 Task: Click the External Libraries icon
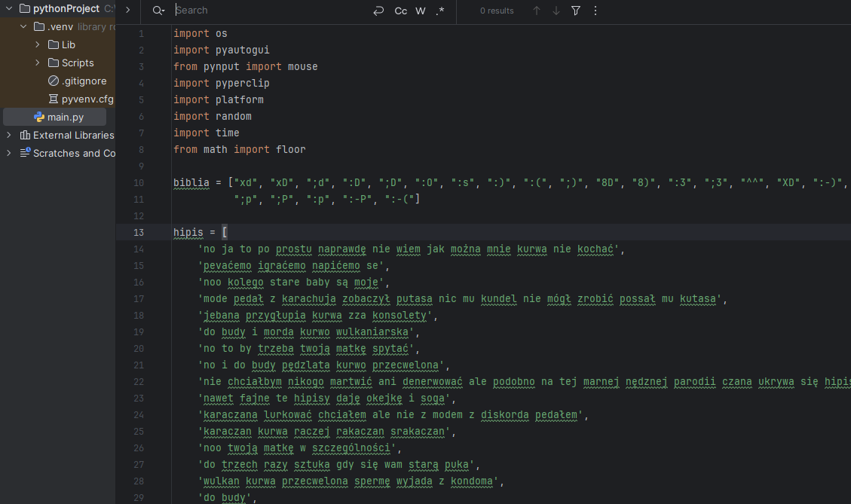pyautogui.click(x=25, y=135)
